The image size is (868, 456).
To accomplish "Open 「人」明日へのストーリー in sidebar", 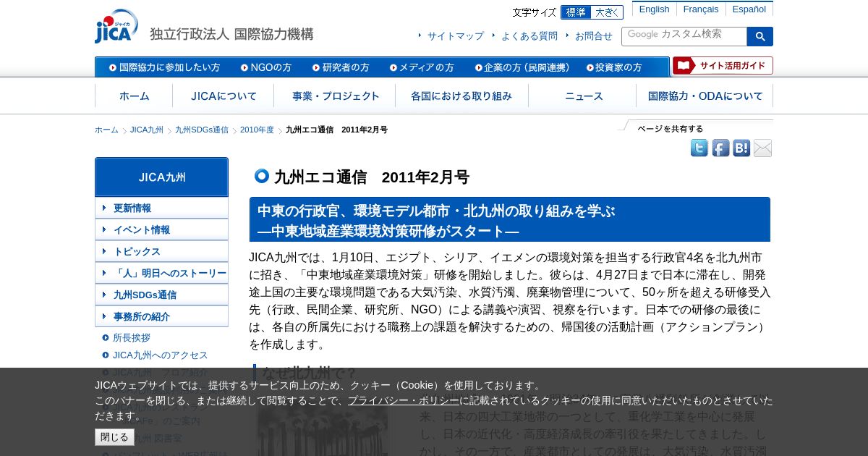I will 161,273.
